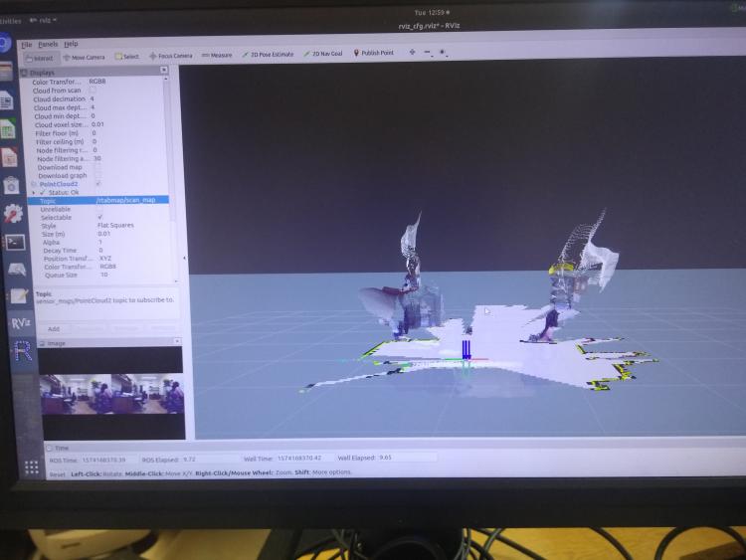Open the File menu
746x560 pixels.
[x=27, y=45]
